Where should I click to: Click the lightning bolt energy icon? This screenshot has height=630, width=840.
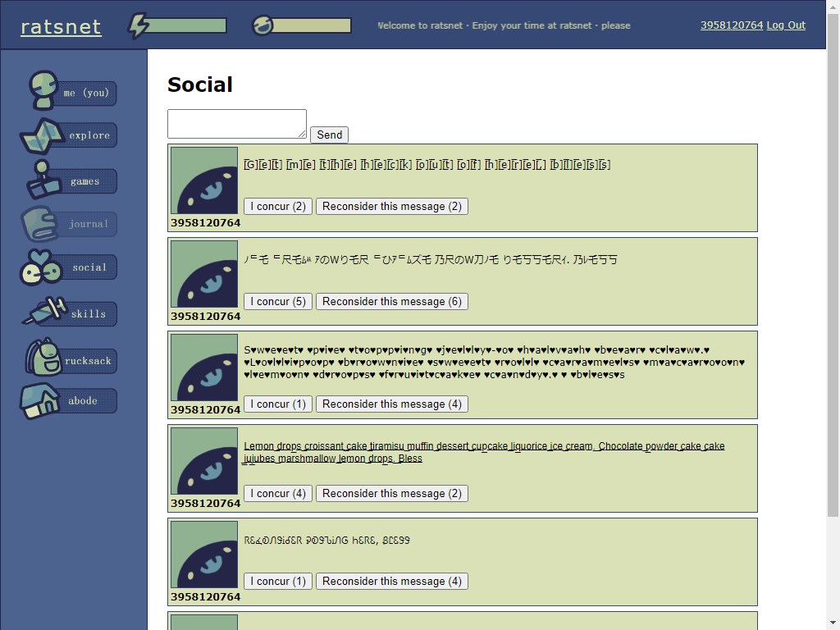[139, 25]
